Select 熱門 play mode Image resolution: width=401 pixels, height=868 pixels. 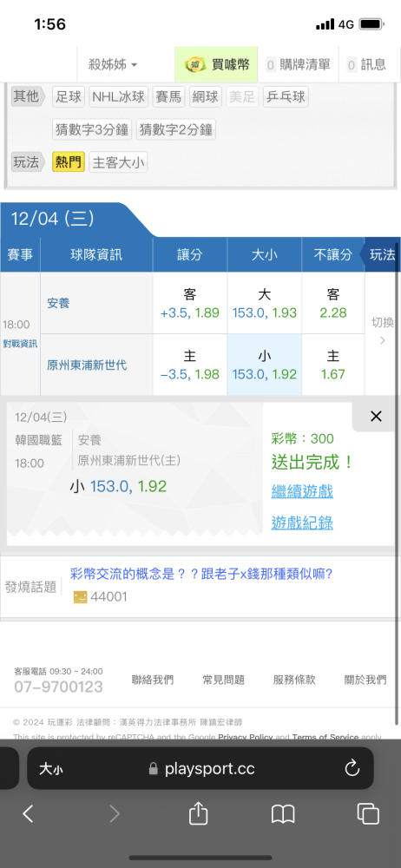pyautogui.click(x=69, y=162)
